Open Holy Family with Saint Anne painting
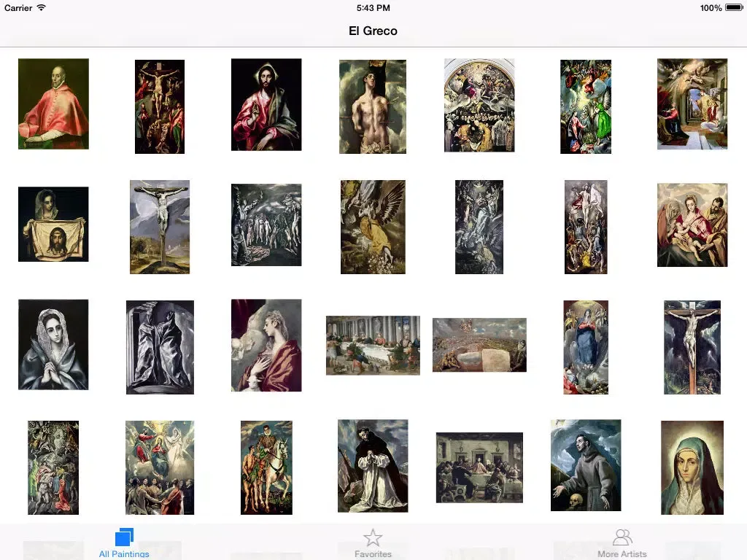Viewport: 747px width, 560px height. [x=692, y=225]
